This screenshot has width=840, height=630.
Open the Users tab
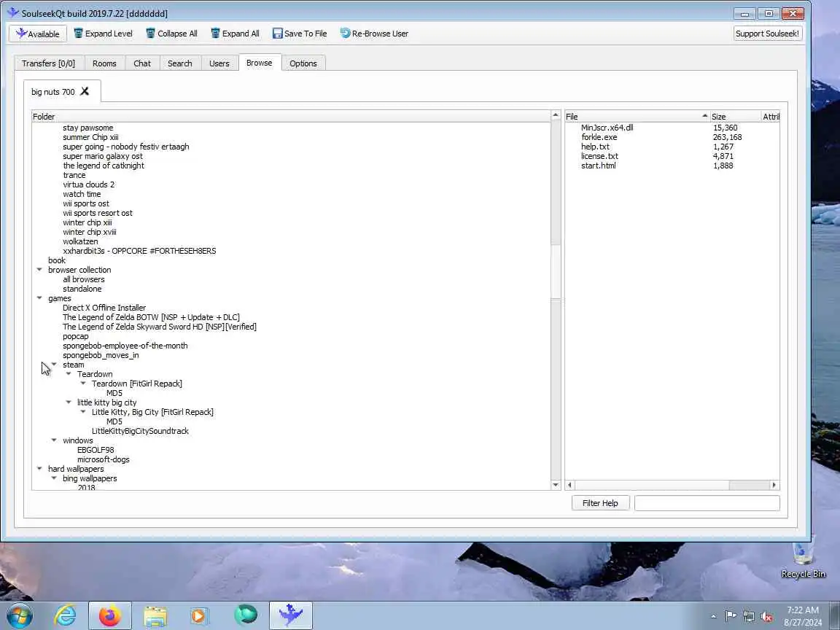point(219,63)
